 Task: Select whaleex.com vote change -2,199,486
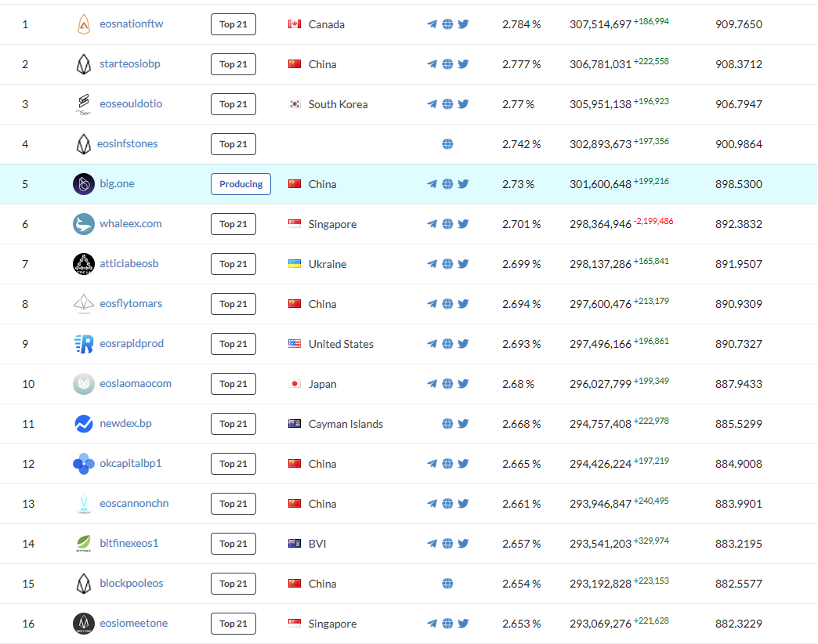point(653,221)
